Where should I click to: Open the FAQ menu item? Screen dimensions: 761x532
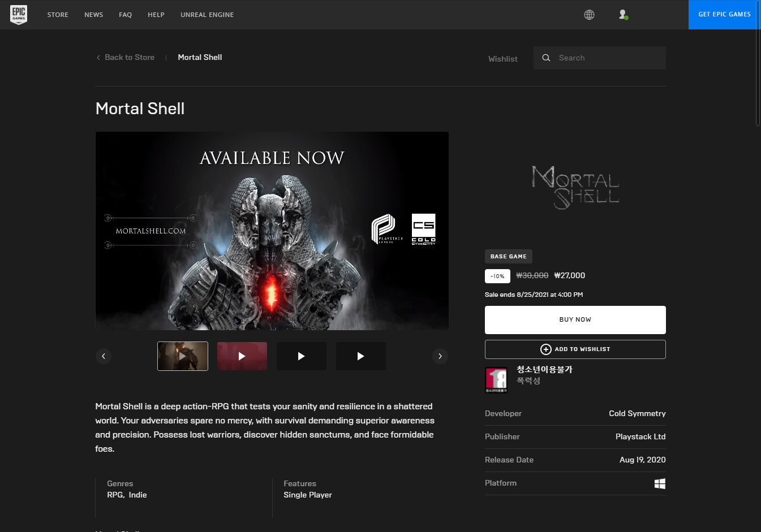[x=126, y=15]
